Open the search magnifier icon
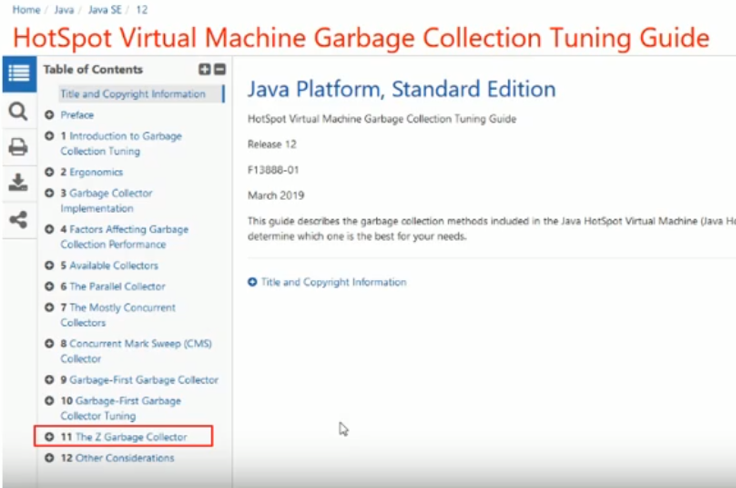736x488 pixels. pyautogui.click(x=18, y=112)
